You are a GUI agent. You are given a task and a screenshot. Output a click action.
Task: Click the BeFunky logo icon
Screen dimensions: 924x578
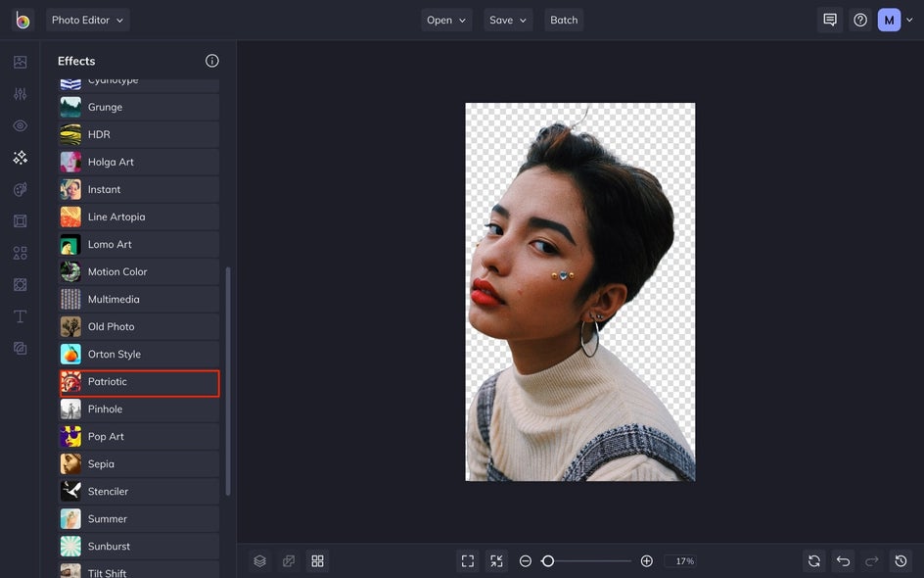click(x=23, y=20)
